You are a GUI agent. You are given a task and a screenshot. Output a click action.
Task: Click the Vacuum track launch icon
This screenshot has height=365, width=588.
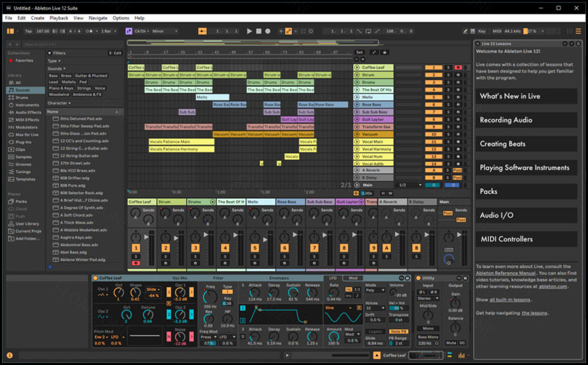tap(357, 134)
